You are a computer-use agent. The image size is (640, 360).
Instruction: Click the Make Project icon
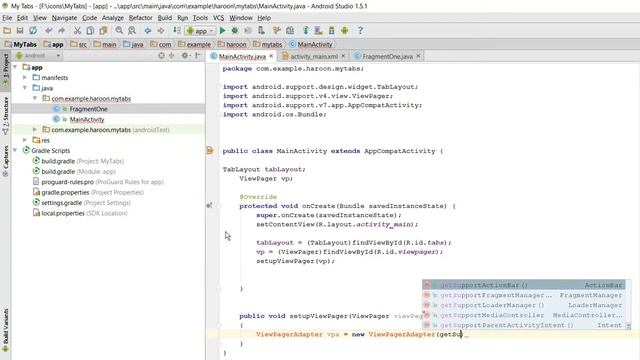click(177, 31)
